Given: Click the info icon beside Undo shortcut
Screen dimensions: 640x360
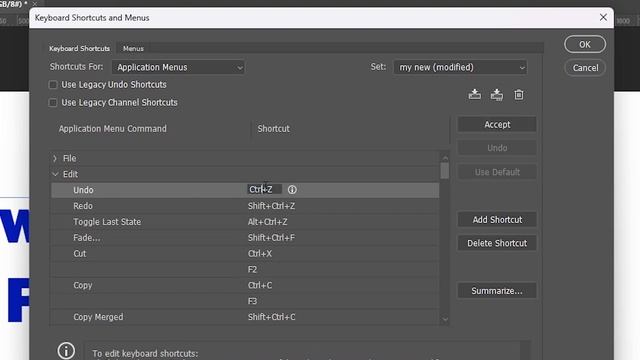Looking at the screenshot, I should (292, 189).
